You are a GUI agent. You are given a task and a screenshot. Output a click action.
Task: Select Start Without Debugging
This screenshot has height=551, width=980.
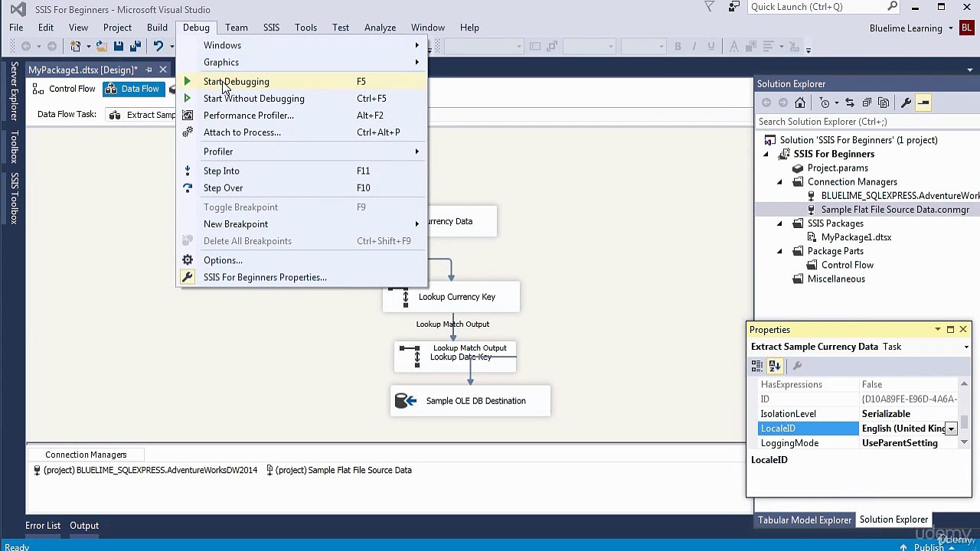click(302, 98)
